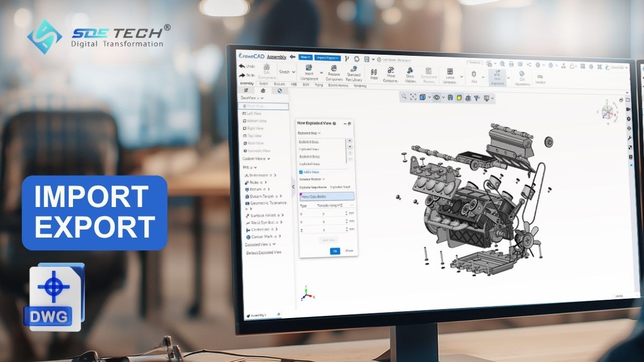Switch to the Rendering ribbon tab
The image size is (644, 362).
pos(360,85)
